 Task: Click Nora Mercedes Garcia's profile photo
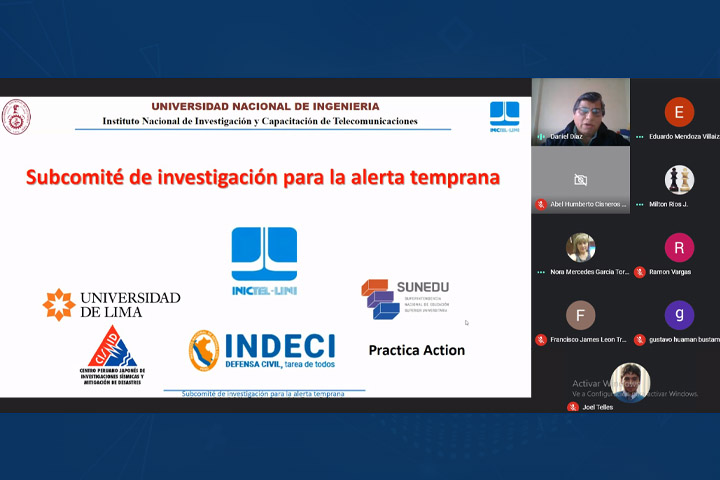pos(580,247)
